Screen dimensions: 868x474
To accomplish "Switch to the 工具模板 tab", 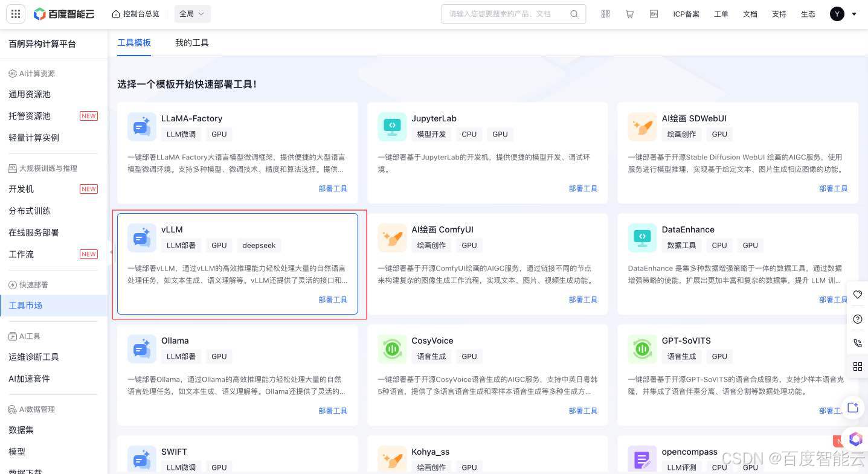I will (134, 43).
